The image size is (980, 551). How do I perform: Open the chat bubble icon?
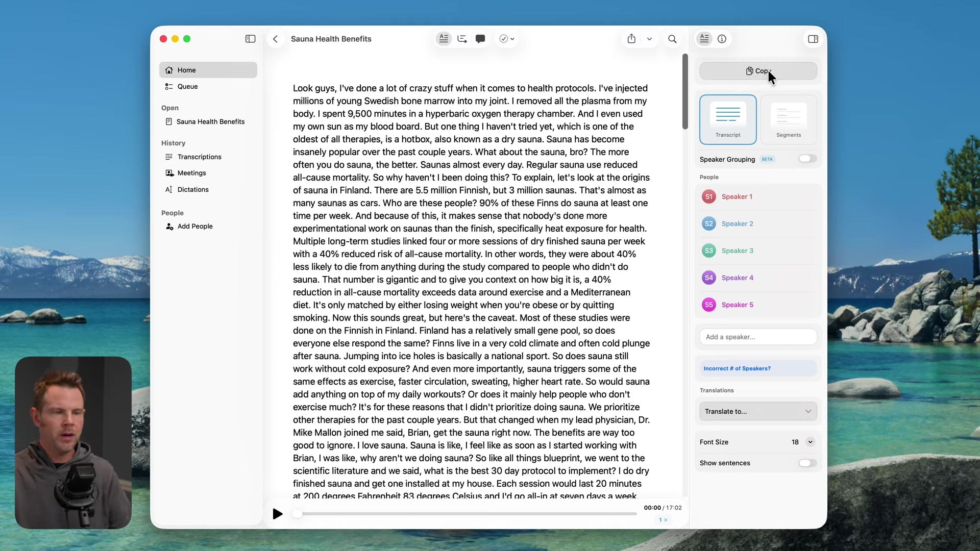pos(480,39)
